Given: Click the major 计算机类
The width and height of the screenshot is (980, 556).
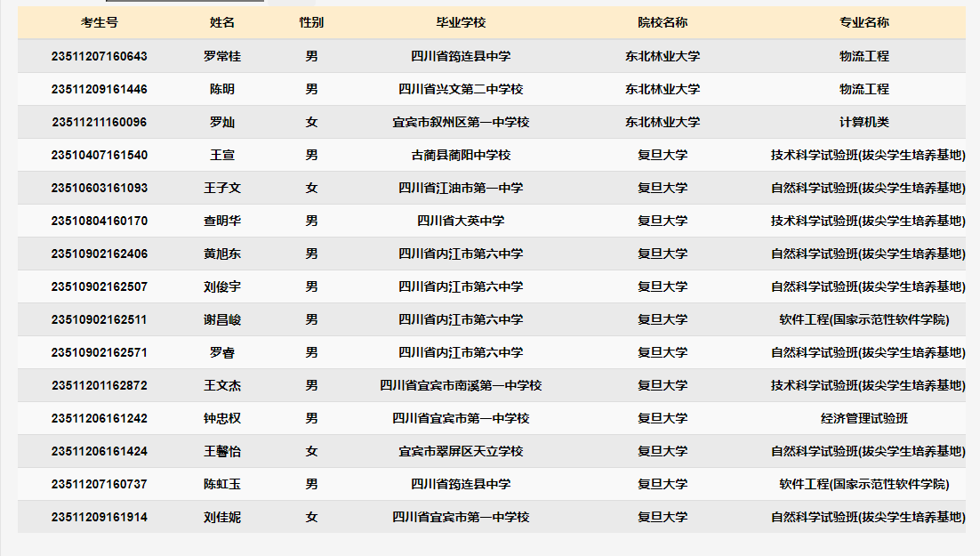Looking at the screenshot, I should click(864, 122).
